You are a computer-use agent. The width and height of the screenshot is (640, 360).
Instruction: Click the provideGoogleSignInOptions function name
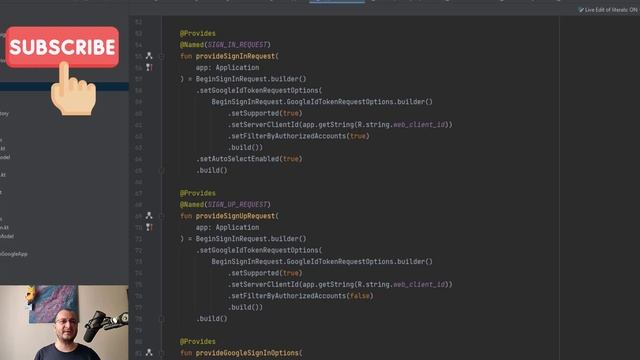tap(247, 353)
